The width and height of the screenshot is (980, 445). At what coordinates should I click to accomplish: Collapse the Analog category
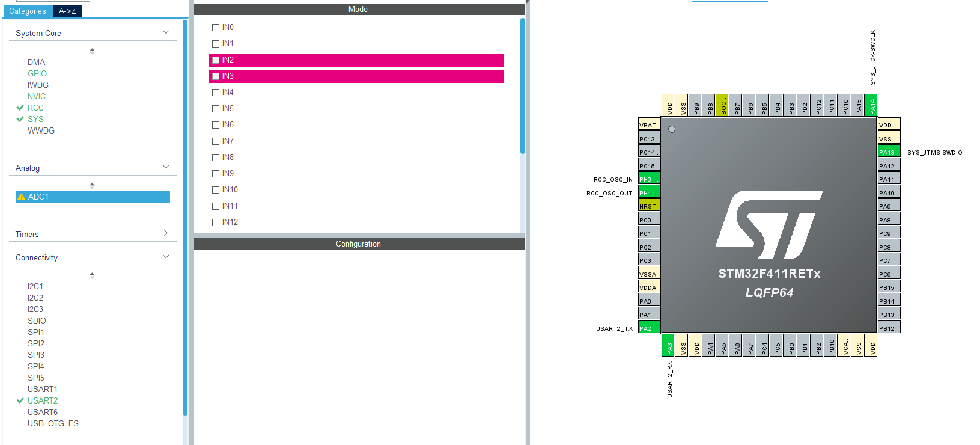coord(166,167)
